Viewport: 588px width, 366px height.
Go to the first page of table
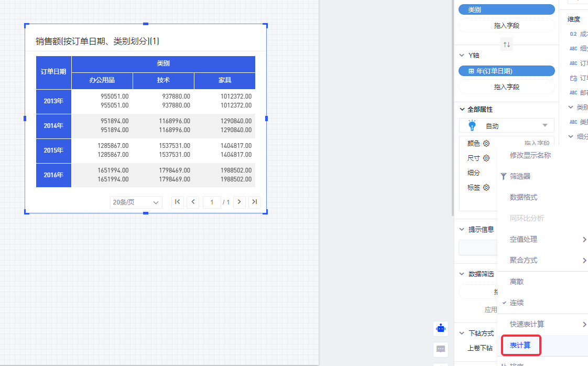178,202
